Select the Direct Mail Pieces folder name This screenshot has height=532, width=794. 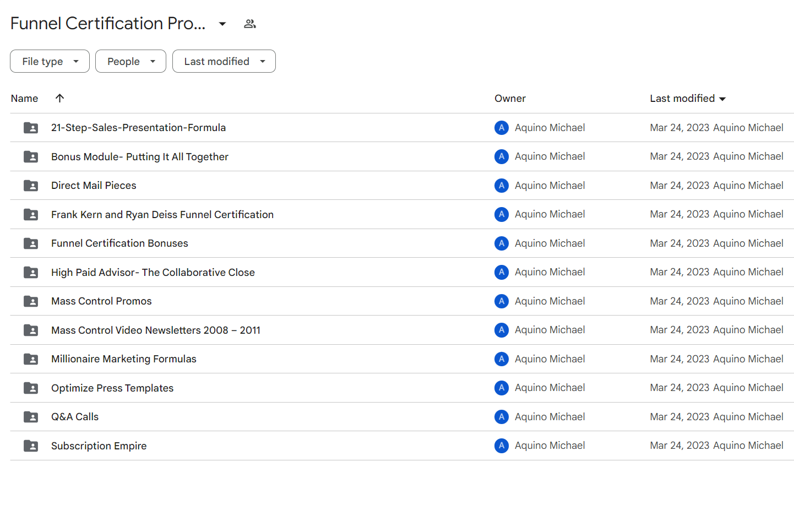[94, 186]
